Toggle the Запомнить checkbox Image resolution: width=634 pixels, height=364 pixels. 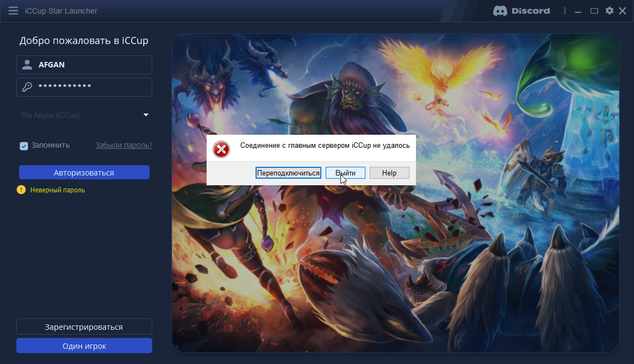(x=24, y=146)
